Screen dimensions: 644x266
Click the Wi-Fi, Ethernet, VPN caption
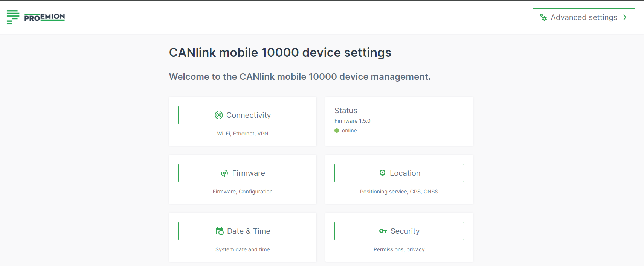[x=243, y=134]
